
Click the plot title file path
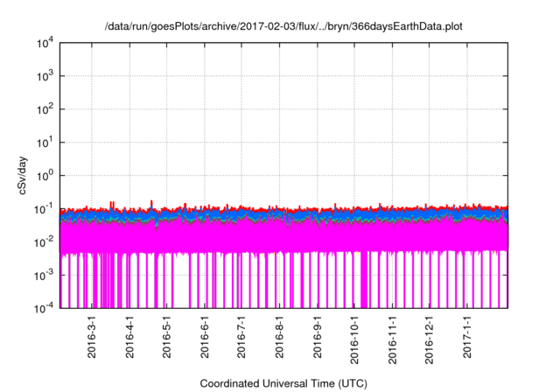283,26
